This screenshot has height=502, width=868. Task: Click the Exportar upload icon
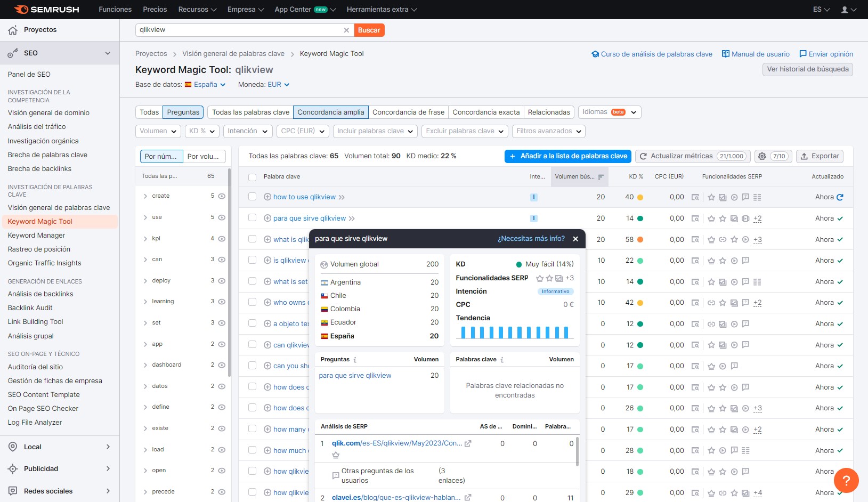(805, 156)
